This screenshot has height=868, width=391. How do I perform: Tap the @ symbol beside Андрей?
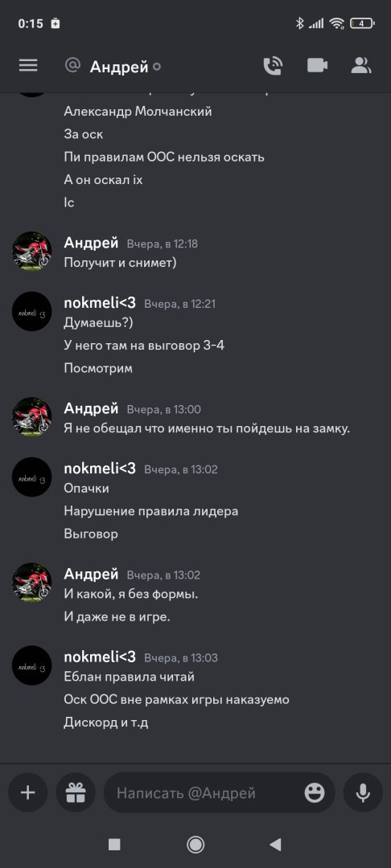coord(72,65)
